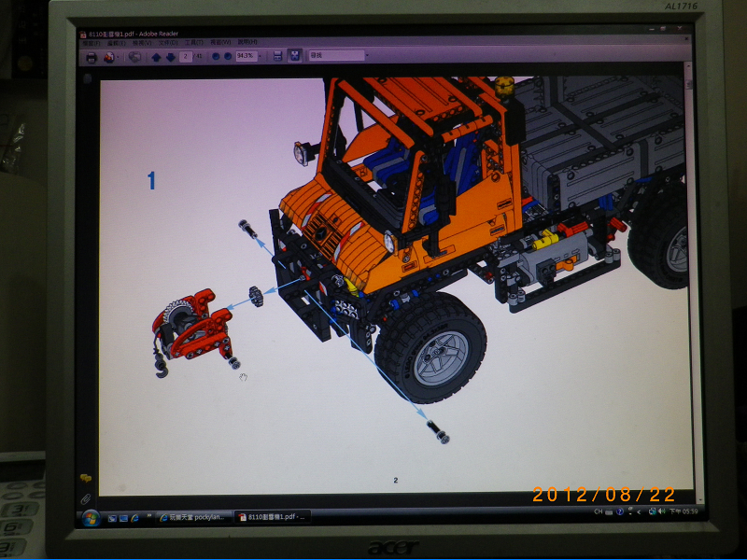Open the Pages panel icon in the left pane
This screenshot has height=560, width=747.
[87, 78]
